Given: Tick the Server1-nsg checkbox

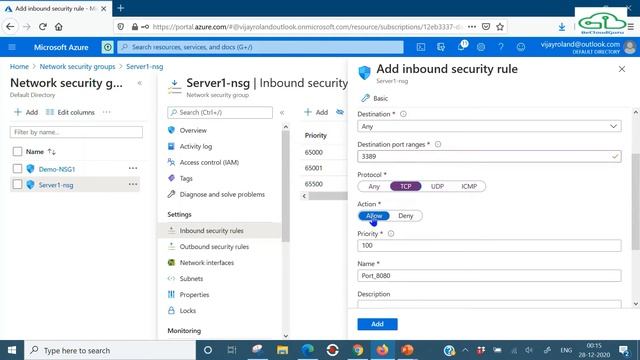Looking at the screenshot, I should pos(17,184).
